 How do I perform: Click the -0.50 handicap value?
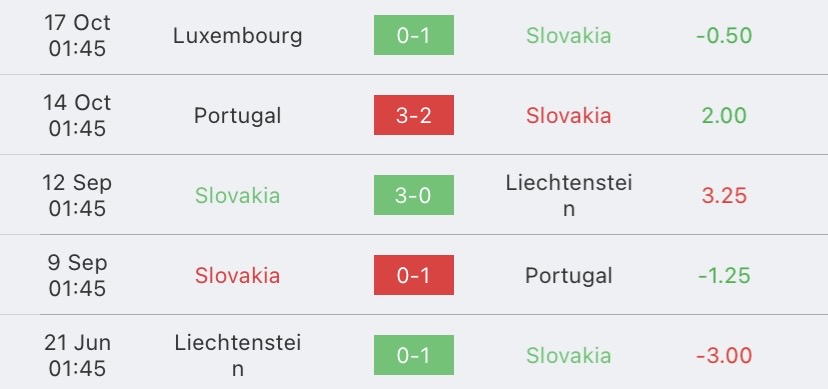[x=724, y=35]
